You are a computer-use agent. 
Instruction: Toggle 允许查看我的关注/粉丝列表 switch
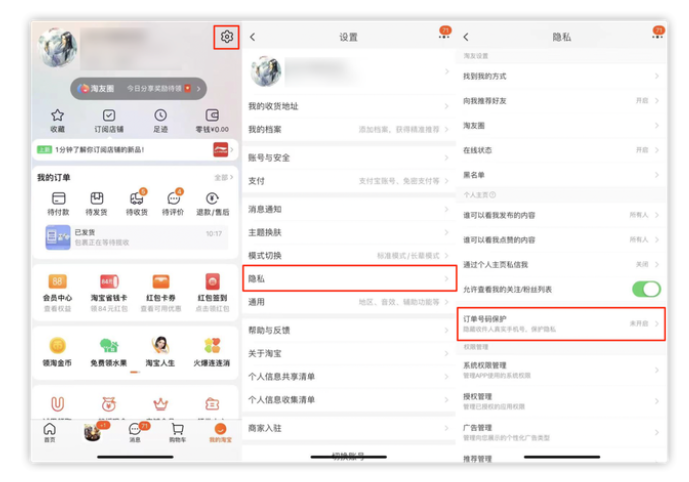(646, 289)
